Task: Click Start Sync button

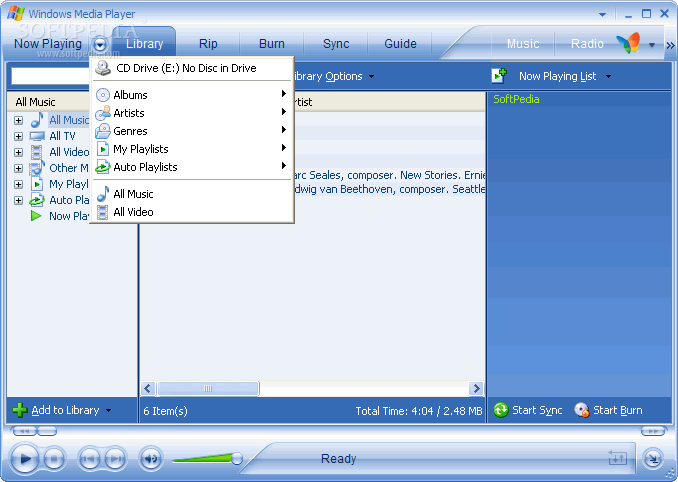Action: [x=528, y=410]
